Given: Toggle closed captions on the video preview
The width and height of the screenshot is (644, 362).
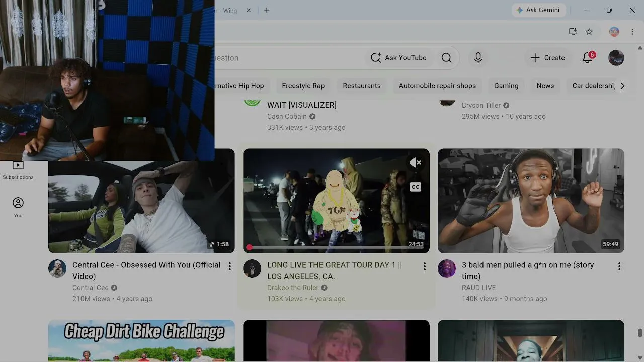Looking at the screenshot, I should [x=415, y=187].
